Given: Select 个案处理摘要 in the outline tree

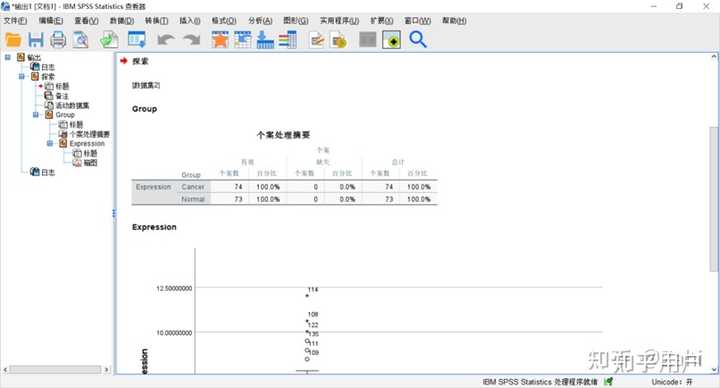Looking at the screenshot, I should [x=90, y=134].
